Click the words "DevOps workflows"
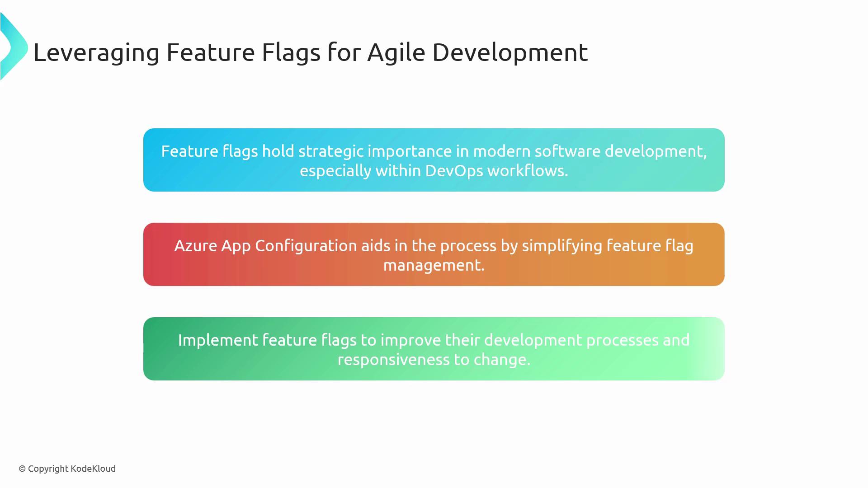 point(496,171)
